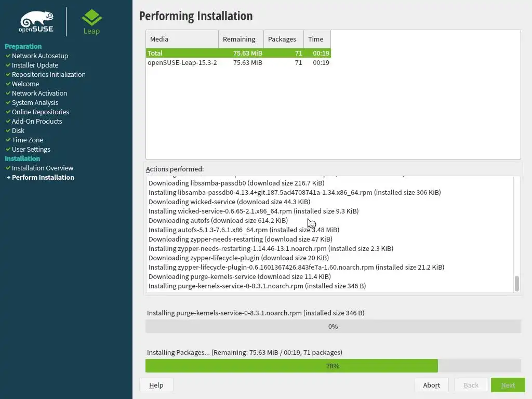Viewport: 532px width, 399px height.
Task: Click the checkmark beside Add-On Products
Action: pyautogui.click(x=8, y=121)
